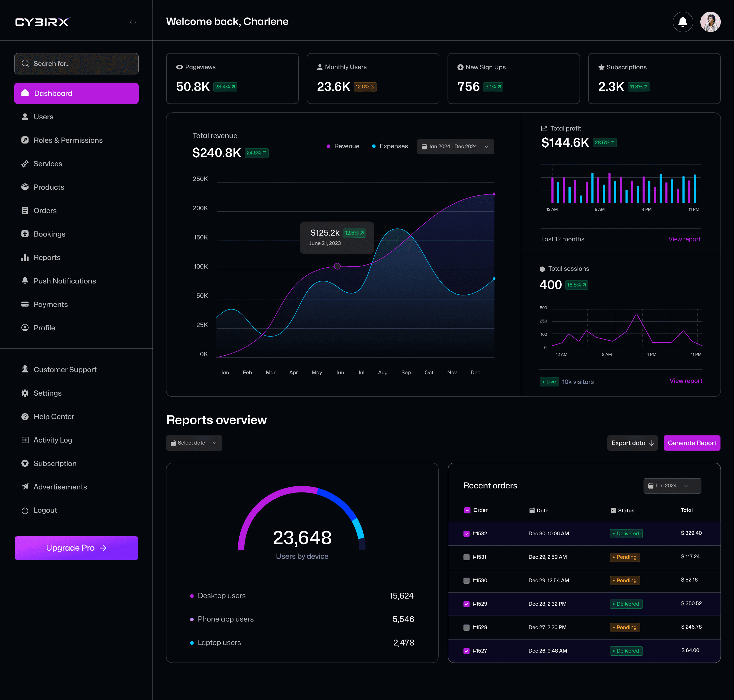Click the Bookings airplane icon
The width and height of the screenshot is (734, 700).
coord(25,234)
